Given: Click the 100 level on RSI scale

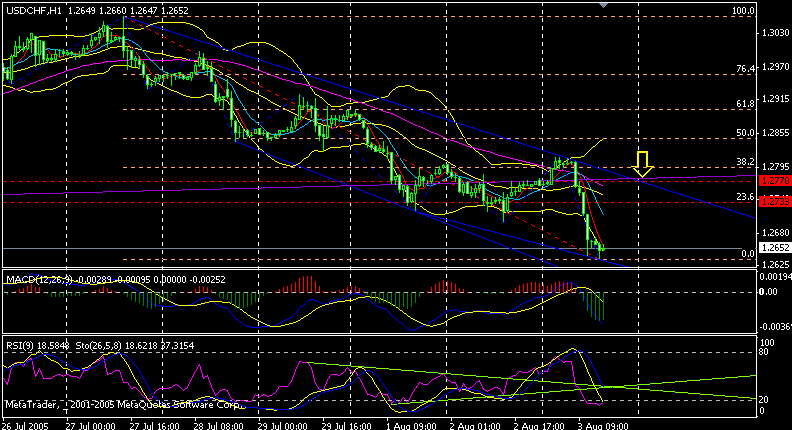Looking at the screenshot, I should point(767,343).
